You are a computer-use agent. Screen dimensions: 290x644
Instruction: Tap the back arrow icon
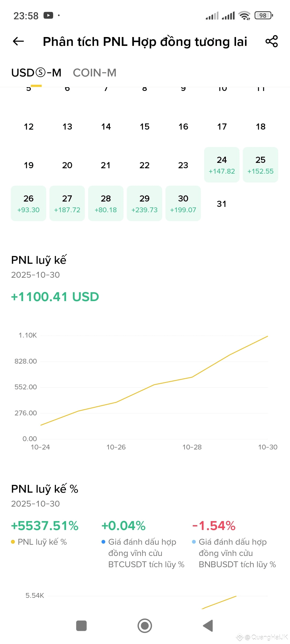(18, 41)
